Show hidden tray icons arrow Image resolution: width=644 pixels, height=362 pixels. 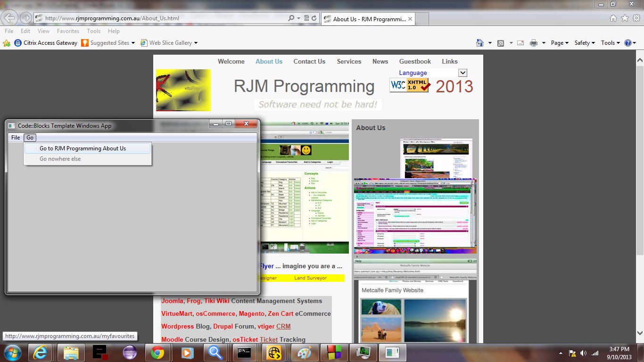[x=561, y=353]
